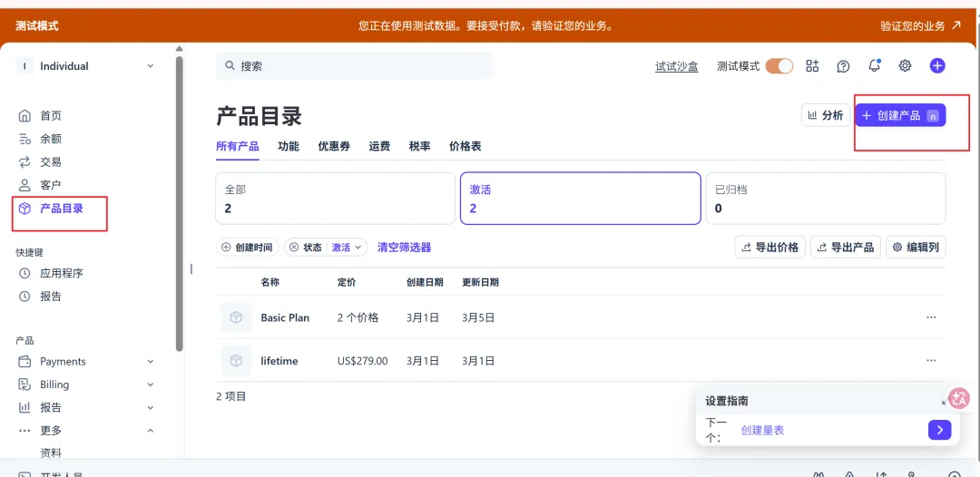Image resolution: width=980 pixels, height=477 pixels.
Task: Switch to the 优惠券 tab
Action: [x=333, y=146]
